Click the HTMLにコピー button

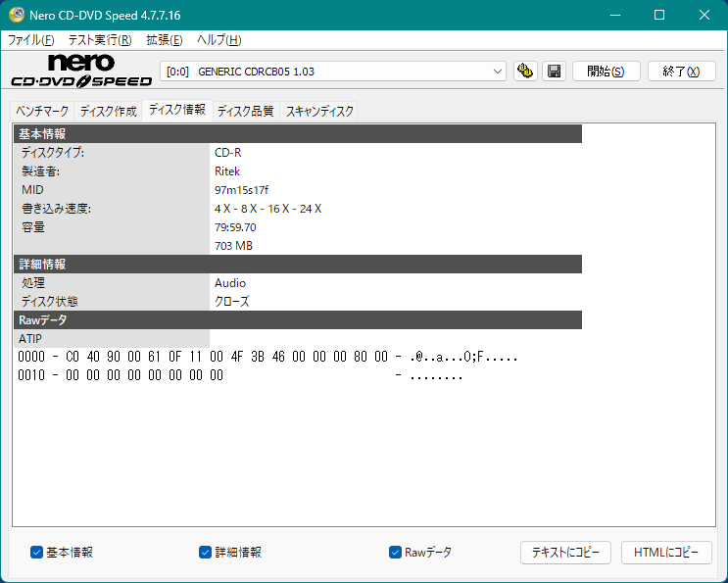(x=666, y=553)
